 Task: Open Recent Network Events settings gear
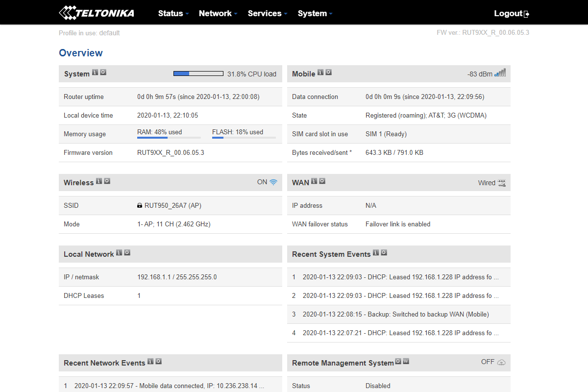(x=159, y=362)
